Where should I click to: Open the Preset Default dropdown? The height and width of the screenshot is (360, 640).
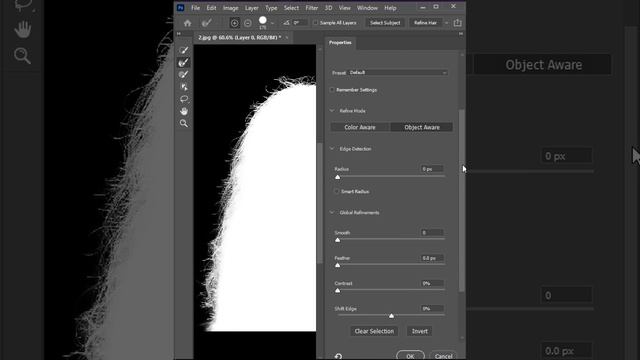click(x=397, y=73)
